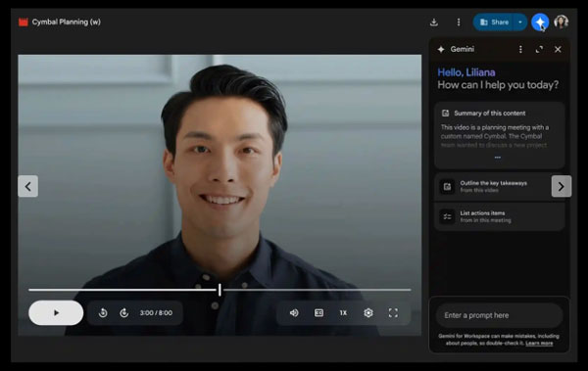Click the Share button
Screen dimensions: 588x371
pos(494,23)
